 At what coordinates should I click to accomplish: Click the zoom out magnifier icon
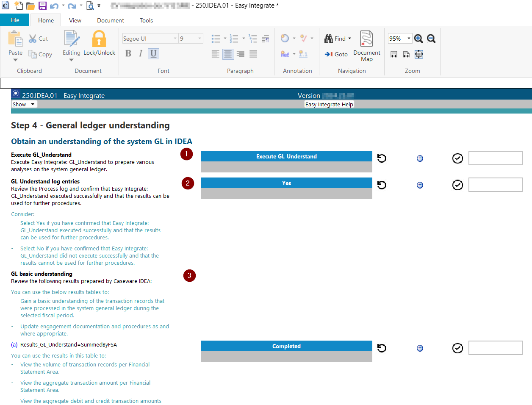click(x=431, y=39)
